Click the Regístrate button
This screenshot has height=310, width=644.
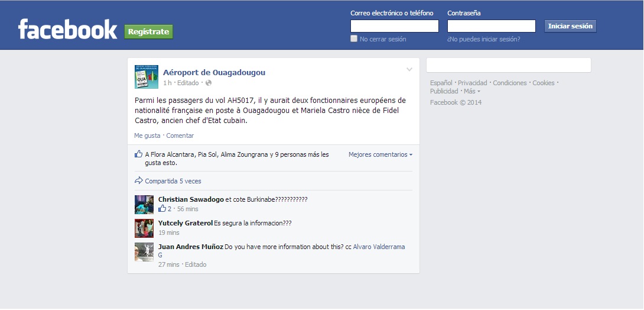pyautogui.click(x=148, y=31)
